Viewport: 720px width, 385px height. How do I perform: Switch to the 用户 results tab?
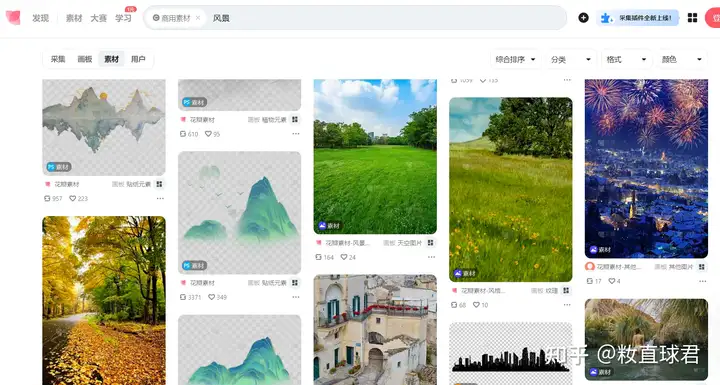click(138, 59)
